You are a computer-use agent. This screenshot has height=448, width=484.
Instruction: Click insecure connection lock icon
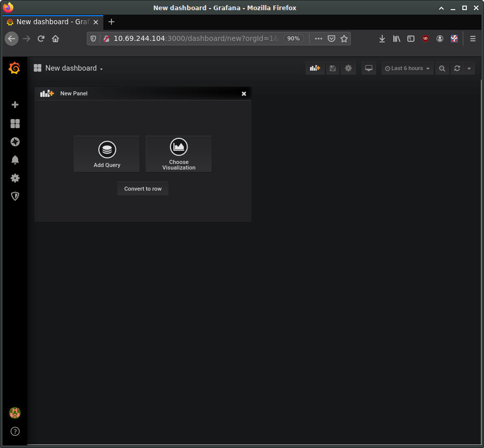point(106,39)
